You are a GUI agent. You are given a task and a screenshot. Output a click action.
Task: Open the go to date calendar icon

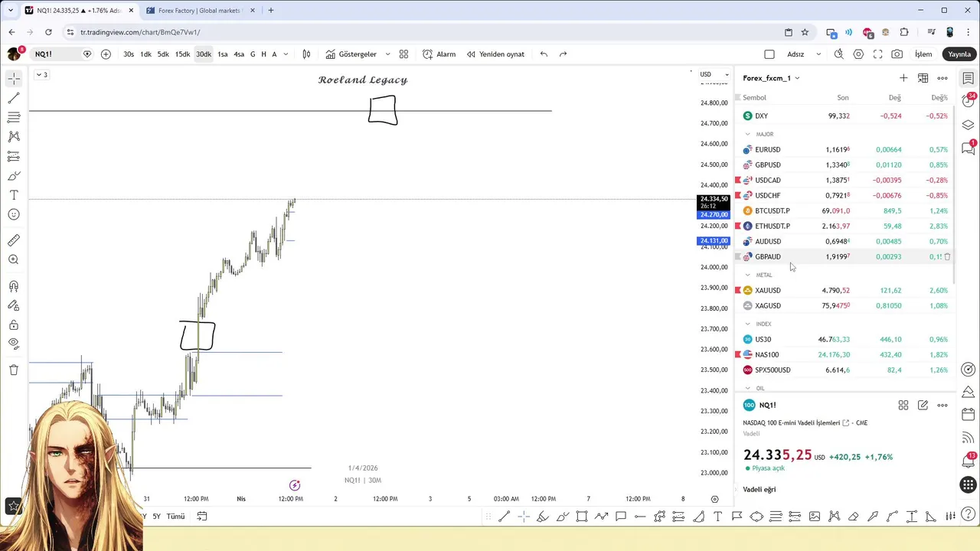pyautogui.click(x=202, y=517)
